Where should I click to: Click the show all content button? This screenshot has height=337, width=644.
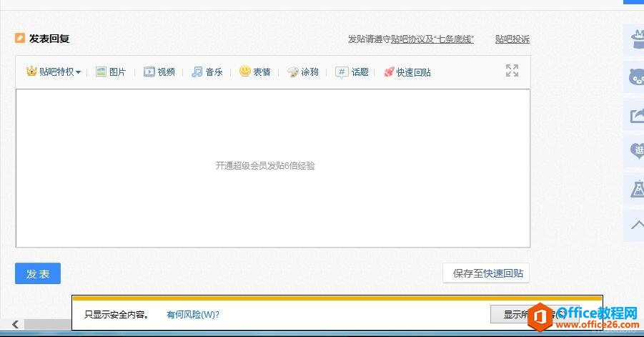point(535,315)
